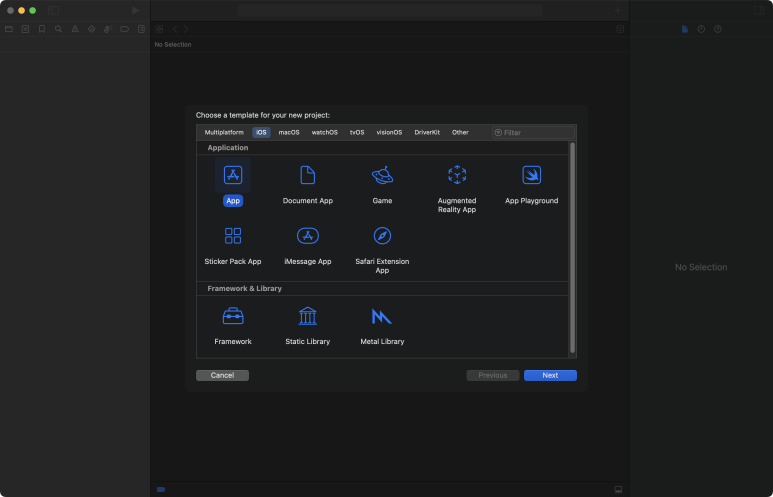Switch to the Multiplatform tab
The image size is (773, 497).
pos(224,133)
